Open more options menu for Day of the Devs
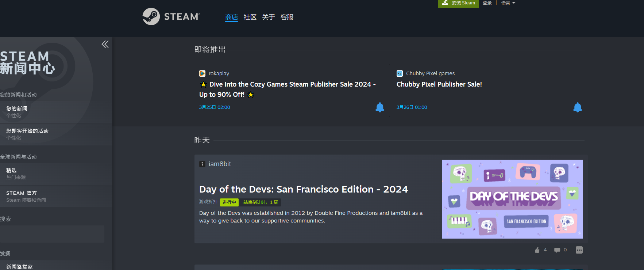The height and width of the screenshot is (270, 644). pos(579,250)
